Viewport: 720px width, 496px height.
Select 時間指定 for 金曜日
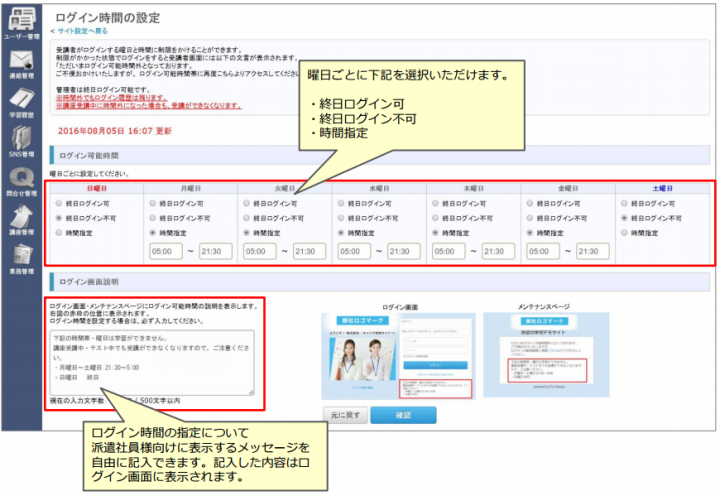click(530, 232)
